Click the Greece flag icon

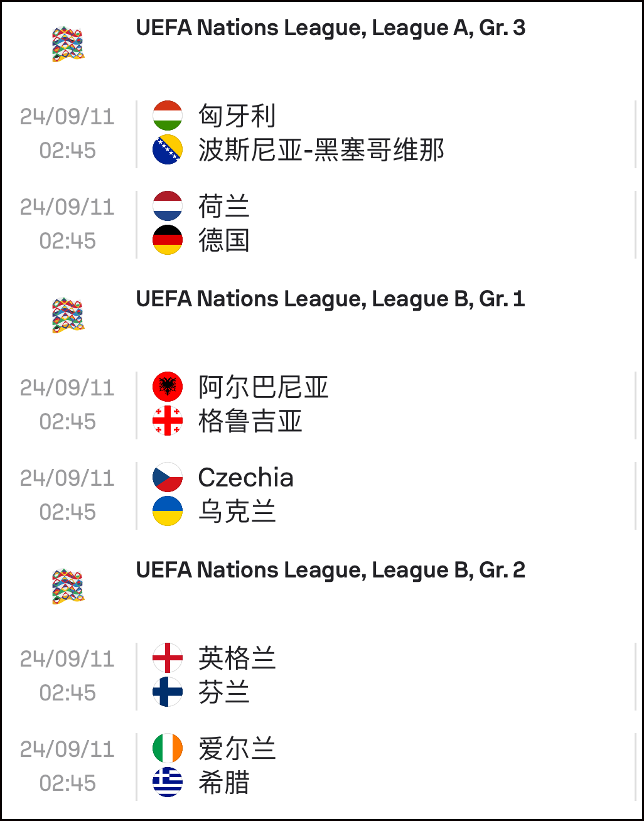pos(168,782)
